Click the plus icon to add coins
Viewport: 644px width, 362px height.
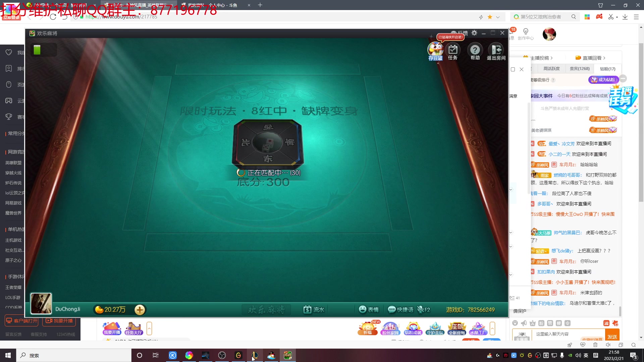click(140, 310)
